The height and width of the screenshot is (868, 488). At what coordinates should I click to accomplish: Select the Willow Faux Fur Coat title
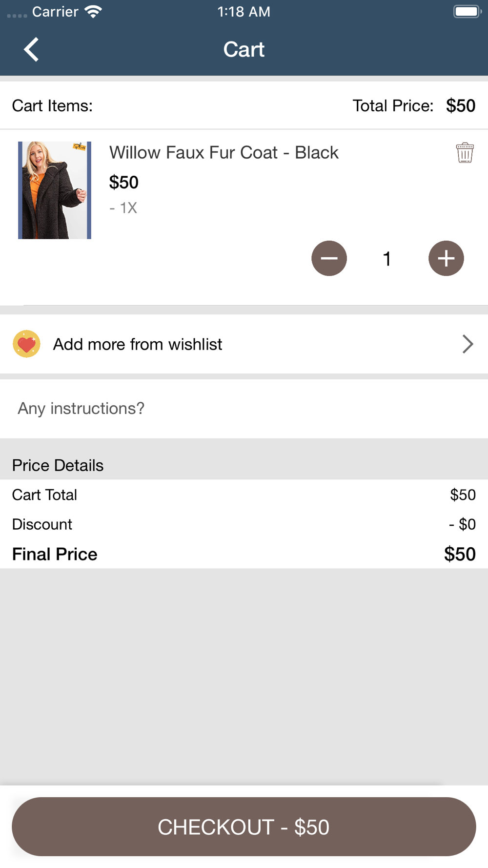[x=224, y=153]
